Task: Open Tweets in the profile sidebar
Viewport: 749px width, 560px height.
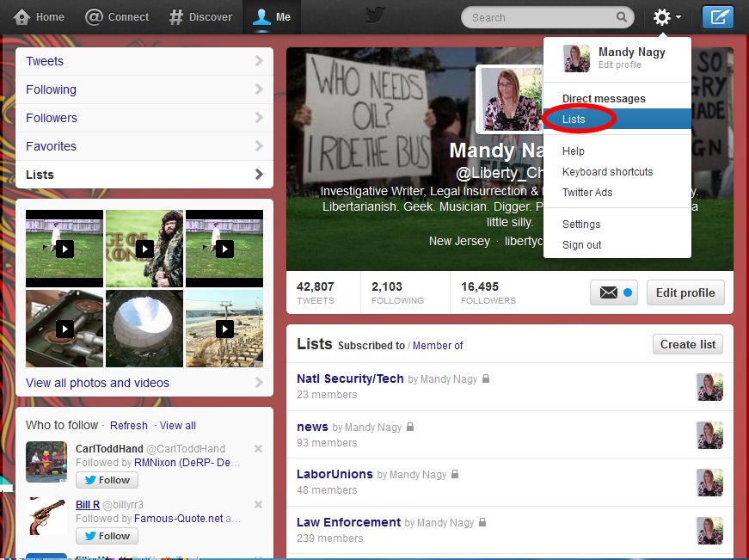Action: tap(144, 61)
